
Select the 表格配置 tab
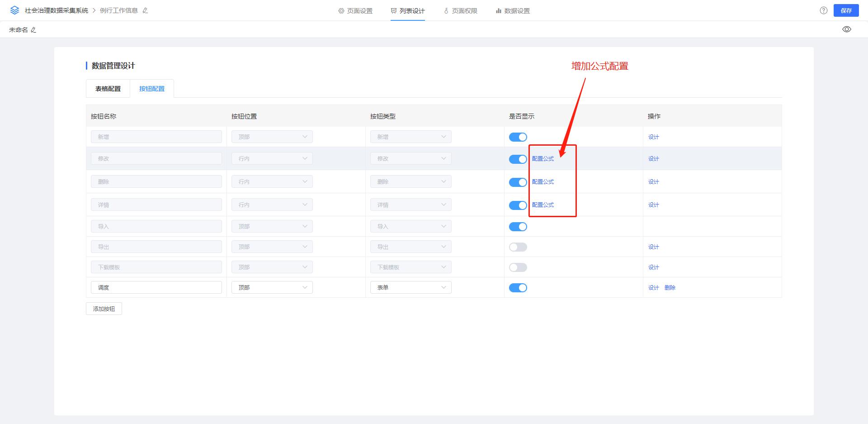click(x=108, y=89)
